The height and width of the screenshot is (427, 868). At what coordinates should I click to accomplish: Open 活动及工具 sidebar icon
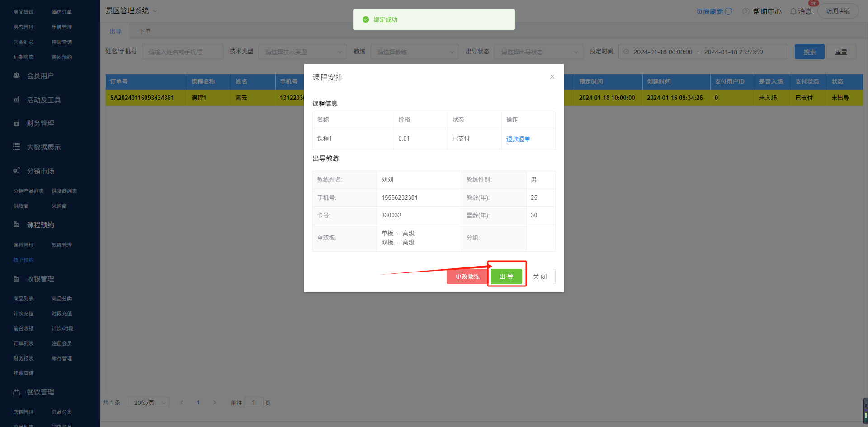point(17,99)
